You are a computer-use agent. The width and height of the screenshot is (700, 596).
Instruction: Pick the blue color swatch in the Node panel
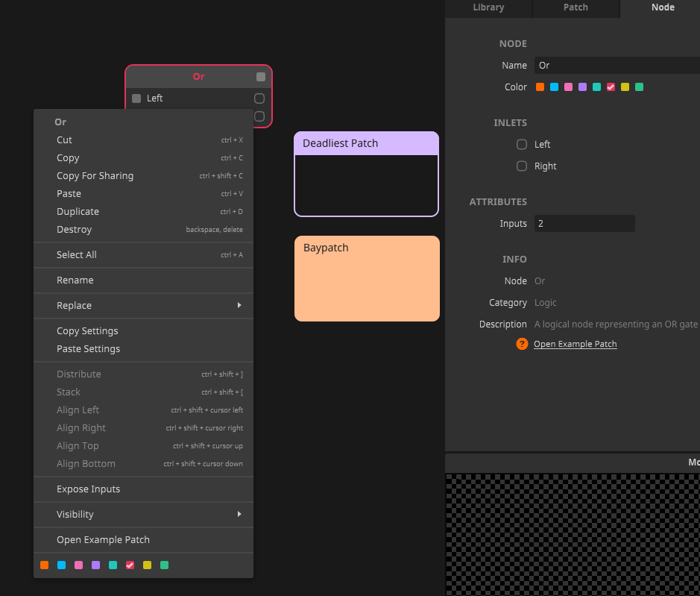554,87
